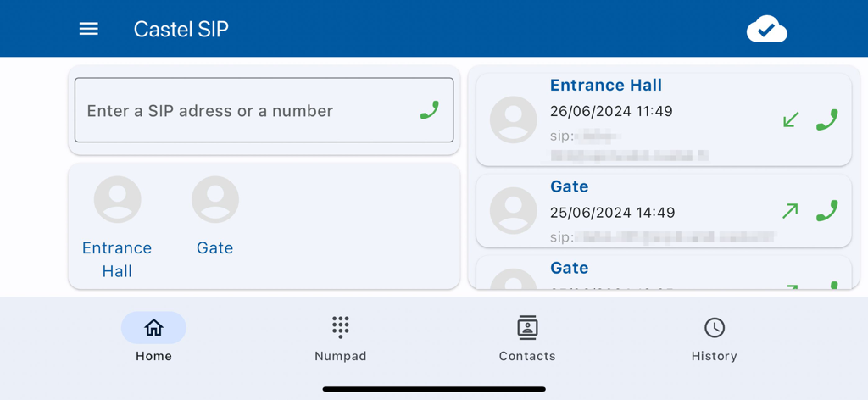The height and width of the screenshot is (400, 868).
Task: Open the hamburger navigation menu
Action: tap(89, 29)
